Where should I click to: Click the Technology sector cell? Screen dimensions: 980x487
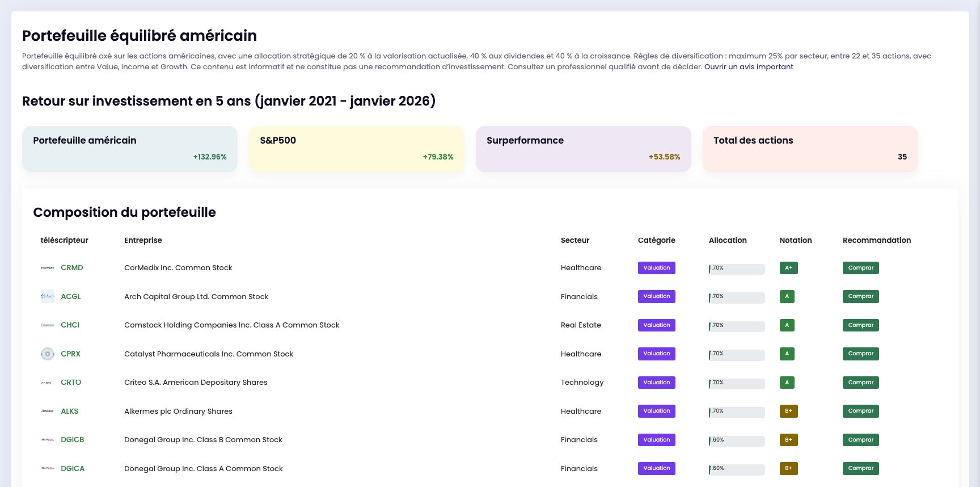pos(582,383)
